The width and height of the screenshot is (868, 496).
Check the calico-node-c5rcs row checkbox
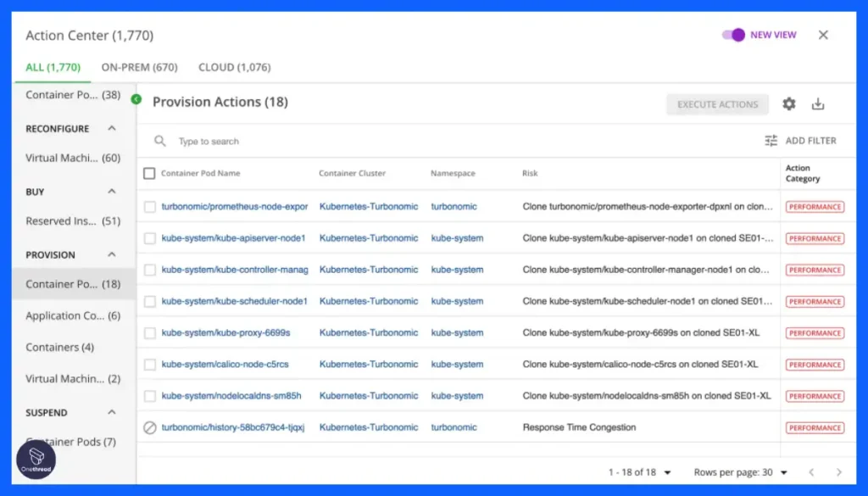(x=149, y=365)
